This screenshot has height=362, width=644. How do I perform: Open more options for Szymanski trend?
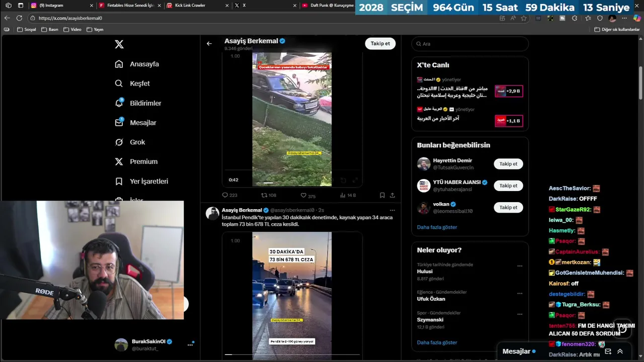pos(520,314)
